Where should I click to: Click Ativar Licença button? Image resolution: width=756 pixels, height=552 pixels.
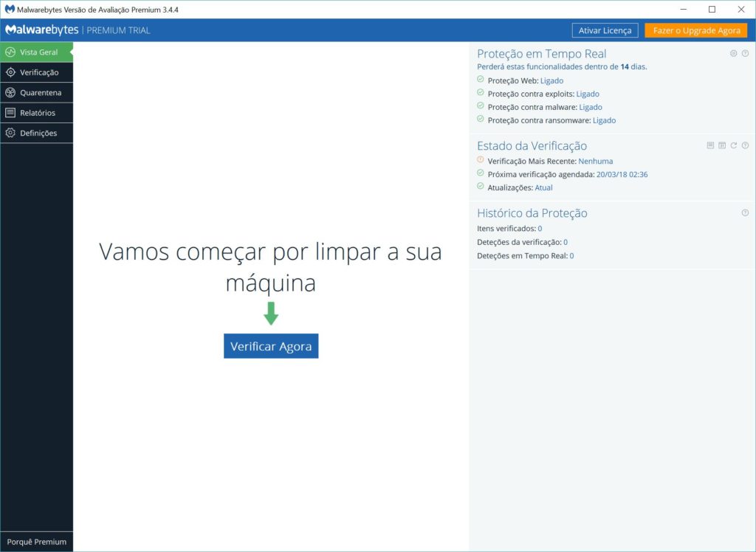(x=605, y=30)
